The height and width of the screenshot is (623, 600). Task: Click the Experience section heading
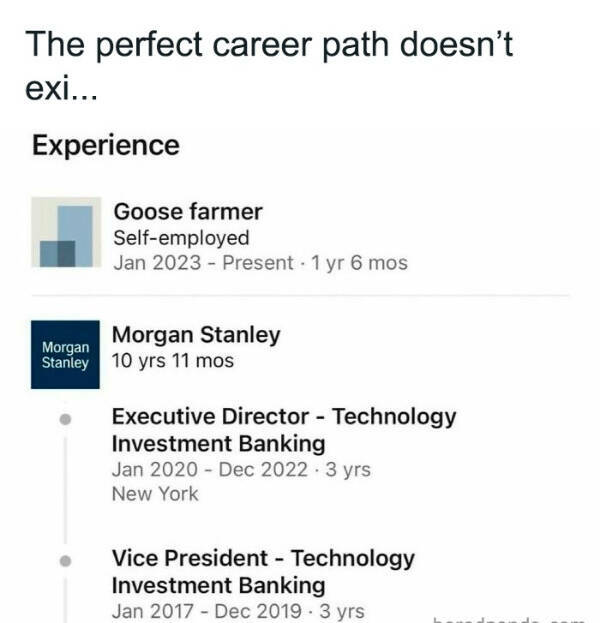(x=105, y=146)
